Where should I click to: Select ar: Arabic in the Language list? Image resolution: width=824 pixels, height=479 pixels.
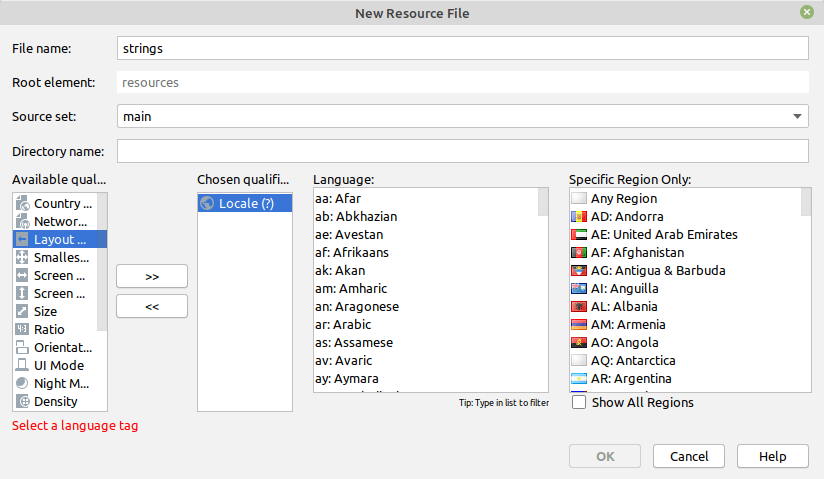[343, 325]
